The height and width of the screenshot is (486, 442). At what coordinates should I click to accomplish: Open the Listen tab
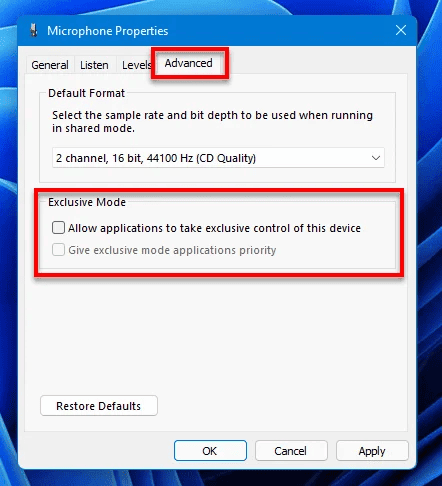pyautogui.click(x=94, y=65)
